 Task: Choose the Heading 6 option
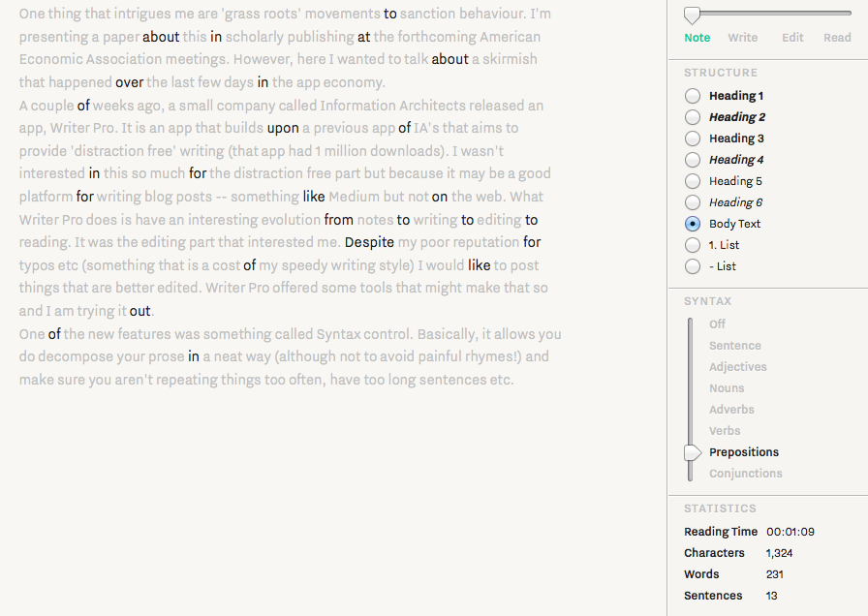coord(693,202)
